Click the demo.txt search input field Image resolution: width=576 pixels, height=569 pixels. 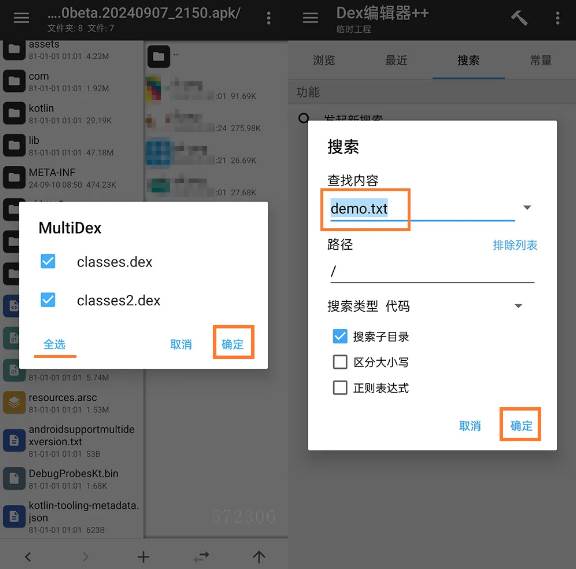click(422, 209)
